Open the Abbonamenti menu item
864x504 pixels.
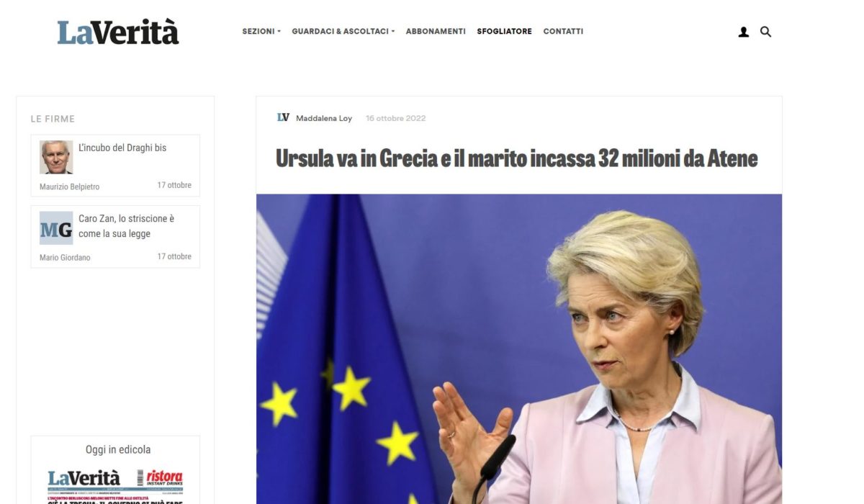tap(436, 32)
